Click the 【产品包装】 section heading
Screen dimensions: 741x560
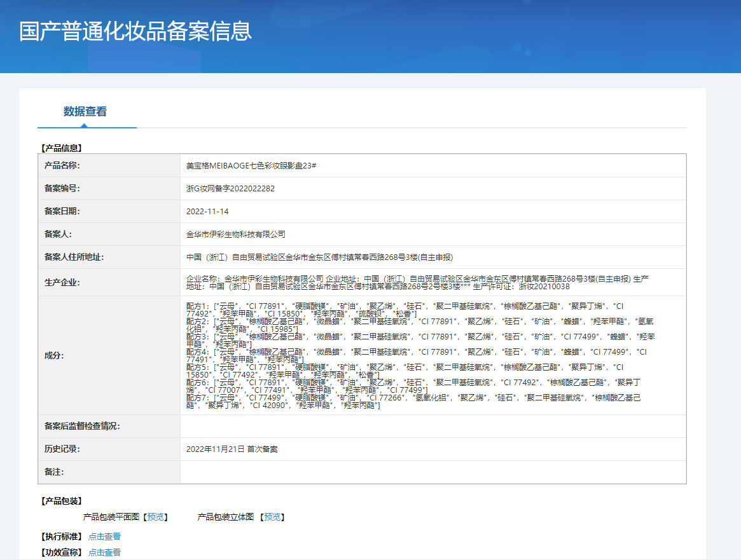[61, 502]
